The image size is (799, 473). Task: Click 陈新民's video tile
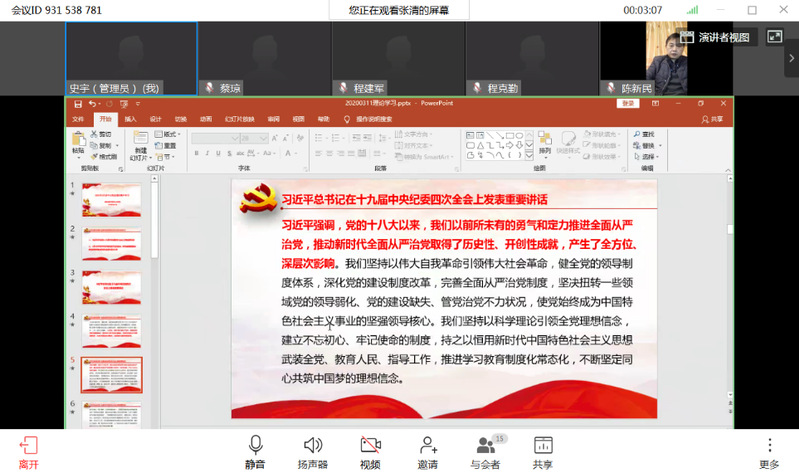(x=666, y=58)
